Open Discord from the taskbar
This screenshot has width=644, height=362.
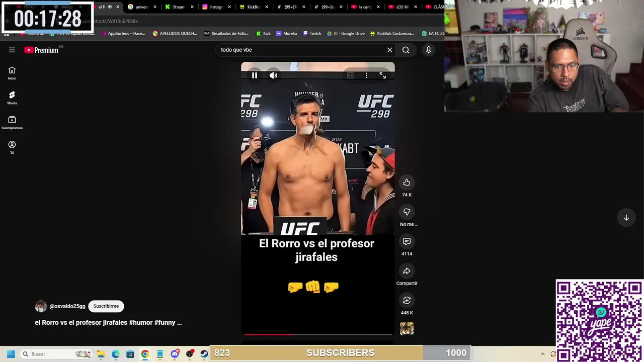pos(175,354)
